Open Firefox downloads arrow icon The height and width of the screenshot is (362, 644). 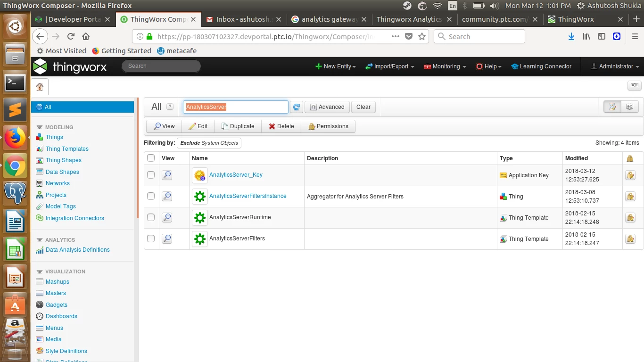pos(571,36)
